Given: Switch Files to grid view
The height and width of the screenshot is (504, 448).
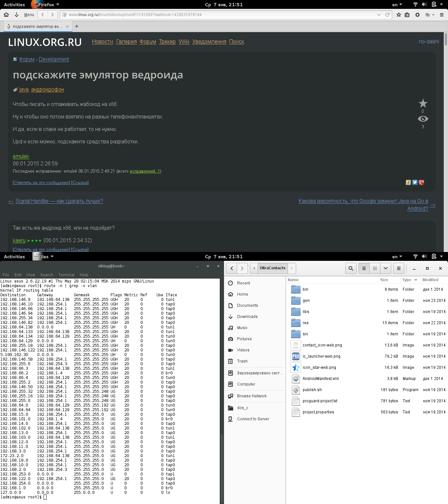Looking at the screenshot, I should 375,268.
